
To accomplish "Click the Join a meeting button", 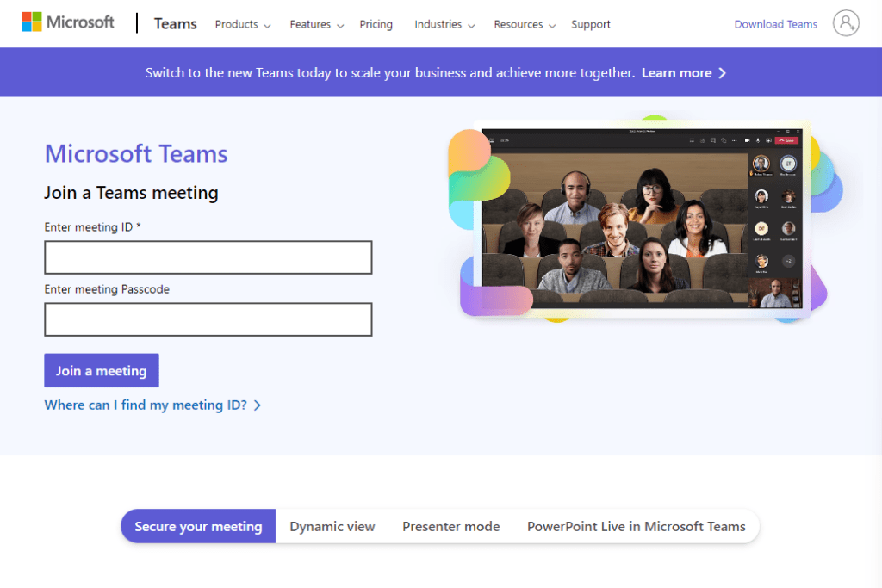I will (102, 370).
